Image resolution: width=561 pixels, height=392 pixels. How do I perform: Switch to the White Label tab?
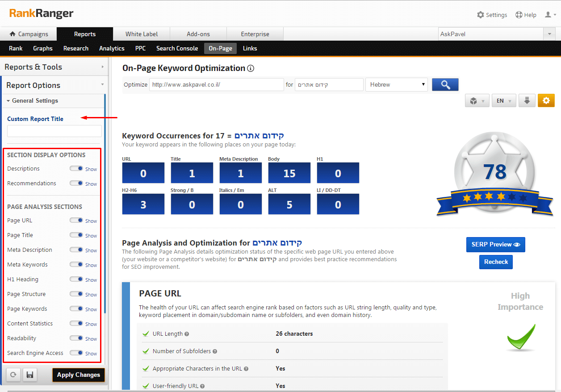click(142, 34)
